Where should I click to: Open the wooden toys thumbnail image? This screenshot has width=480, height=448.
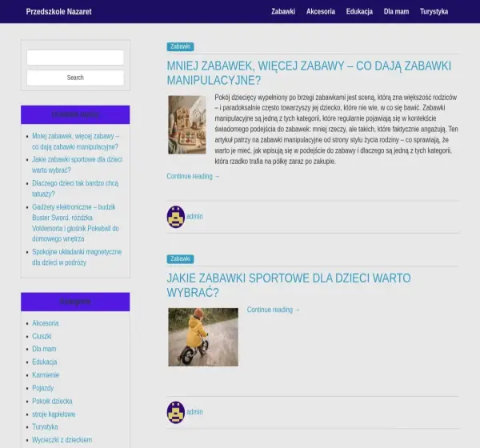click(x=187, y=125)
